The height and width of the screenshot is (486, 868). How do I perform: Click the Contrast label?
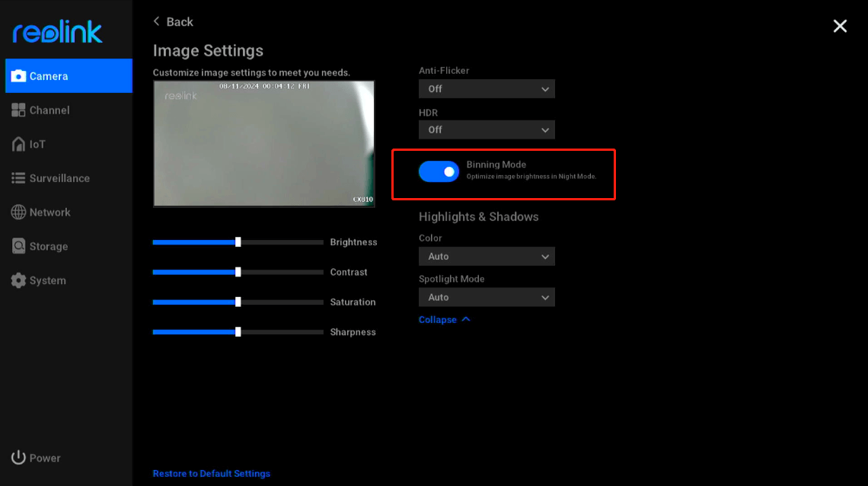click(349, 273)
